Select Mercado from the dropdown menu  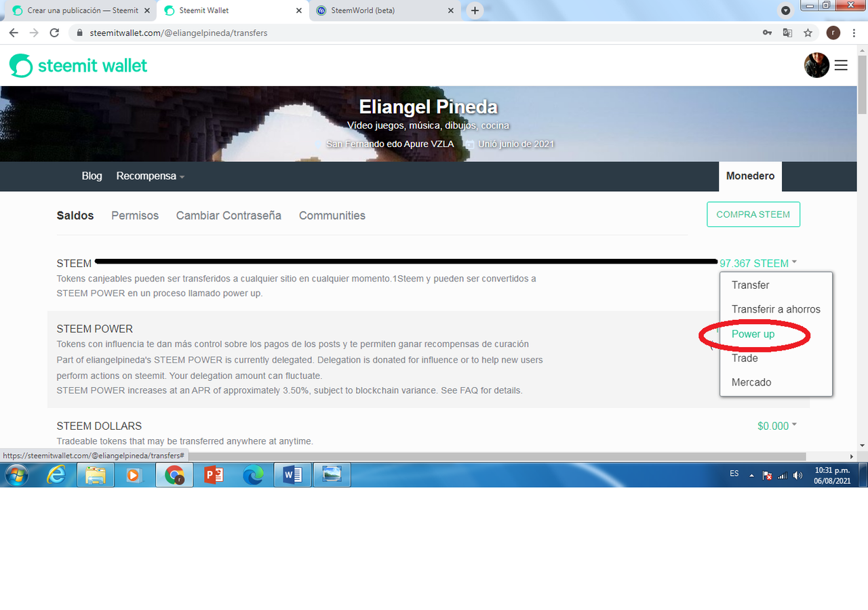(751, 383)
